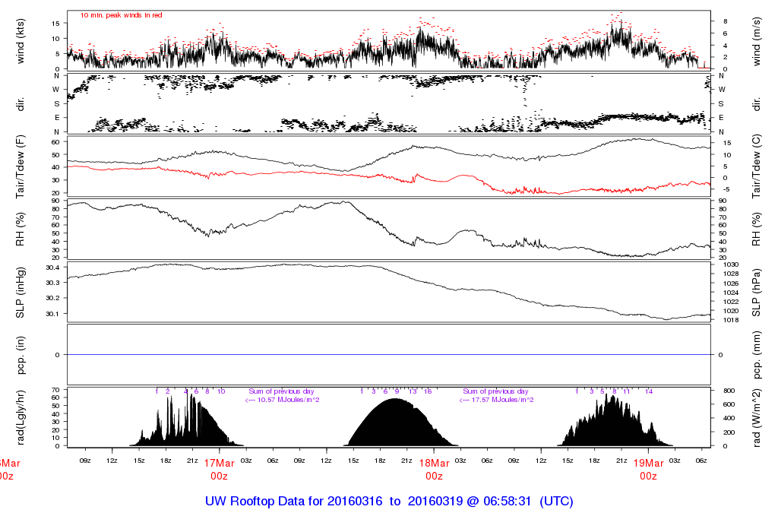Click the '10 min. peak winds in red' legend

[x=121, y=15]
